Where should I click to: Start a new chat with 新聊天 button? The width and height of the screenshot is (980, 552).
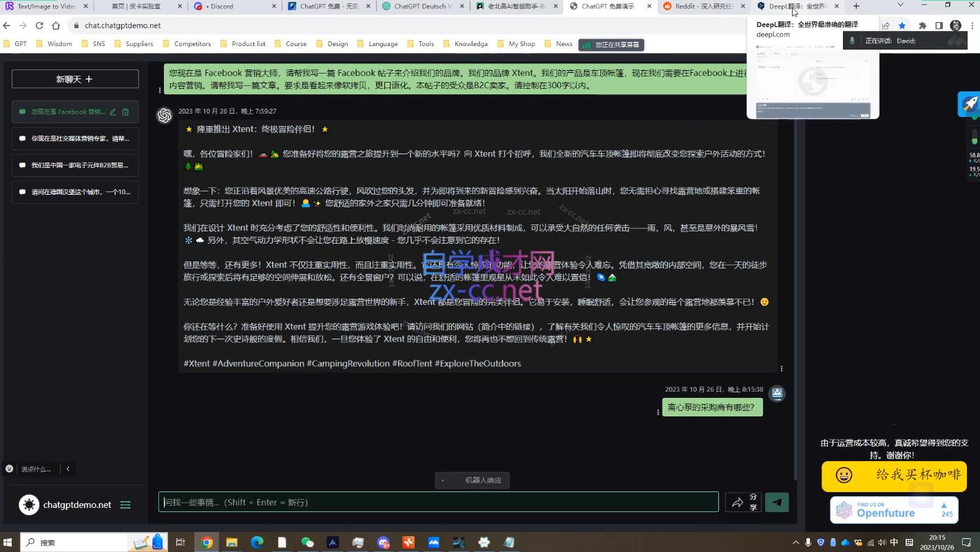click(75, 79)
